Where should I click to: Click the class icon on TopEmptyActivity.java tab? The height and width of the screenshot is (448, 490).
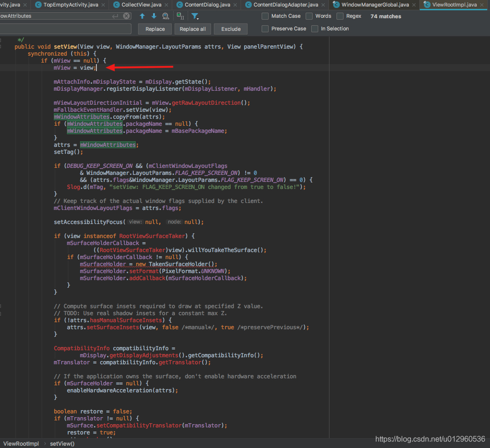point(38,5)
